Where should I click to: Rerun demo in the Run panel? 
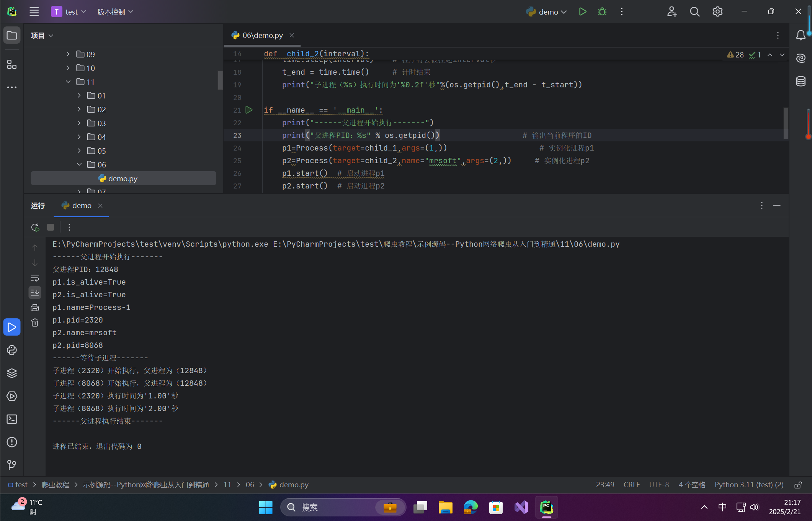coord(35,227)
